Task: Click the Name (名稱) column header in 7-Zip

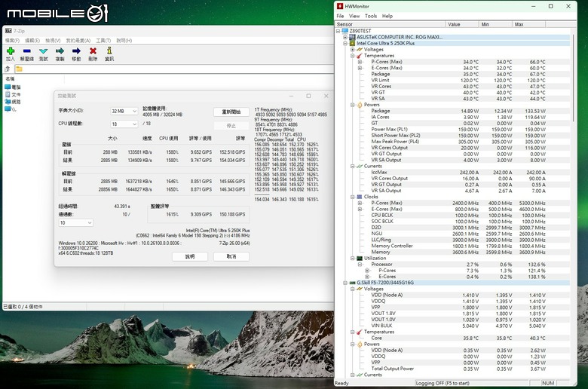Action: 34,78
